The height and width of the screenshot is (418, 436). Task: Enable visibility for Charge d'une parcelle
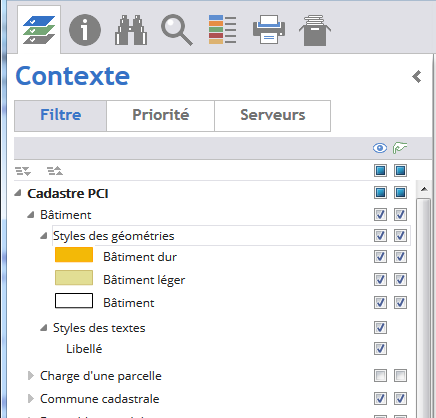tap(380, 376)
